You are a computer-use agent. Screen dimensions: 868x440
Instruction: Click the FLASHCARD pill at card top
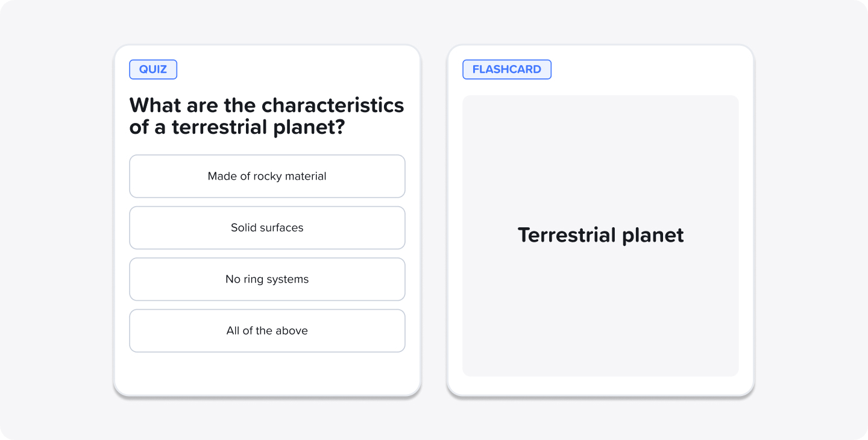(x=506, y=69)
